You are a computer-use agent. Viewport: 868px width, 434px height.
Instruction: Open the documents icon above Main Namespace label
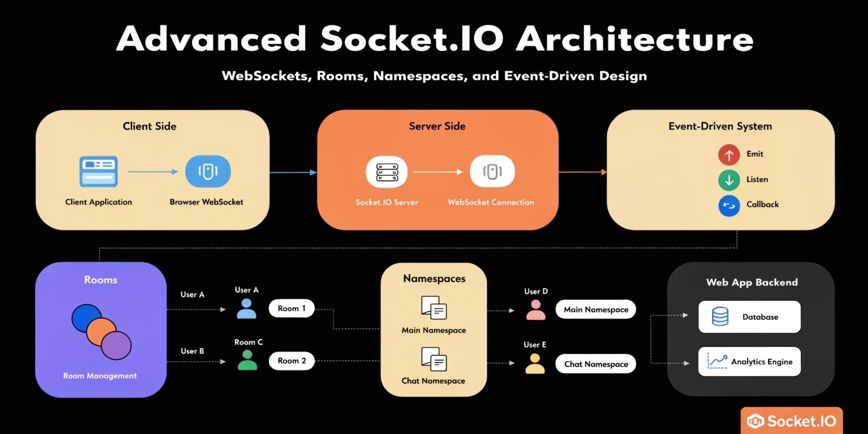coord(434,308)
